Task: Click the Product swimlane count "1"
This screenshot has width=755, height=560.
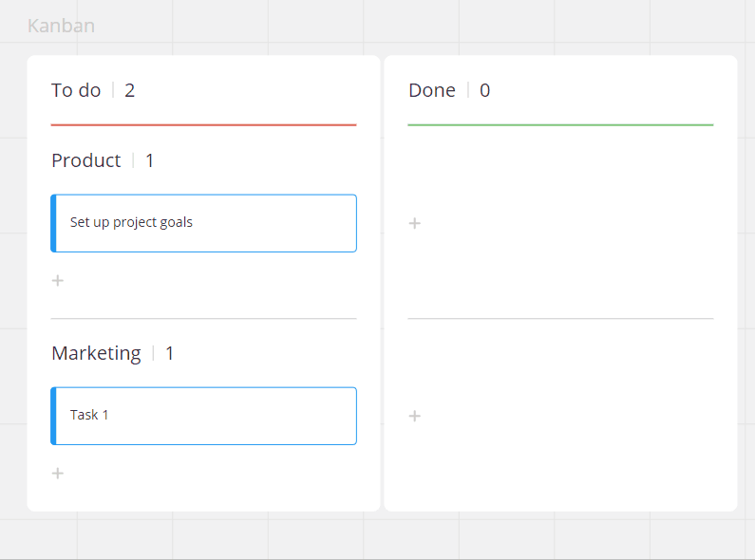Action: pyautogui.click(x=150, y=161)
